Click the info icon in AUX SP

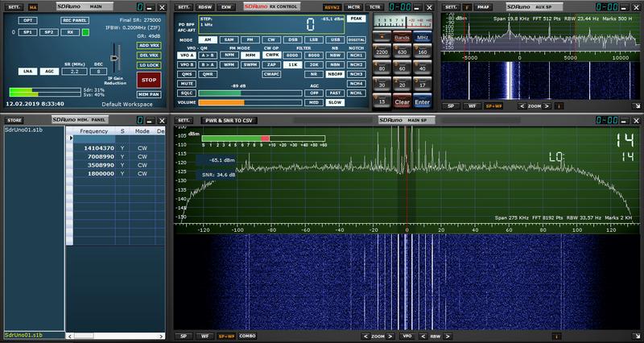559,106
